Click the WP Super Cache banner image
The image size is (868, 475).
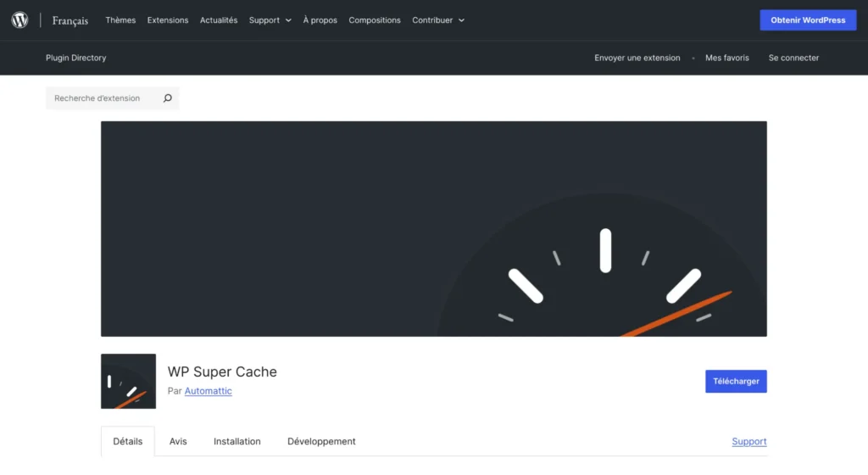click(x=434, y=229)
